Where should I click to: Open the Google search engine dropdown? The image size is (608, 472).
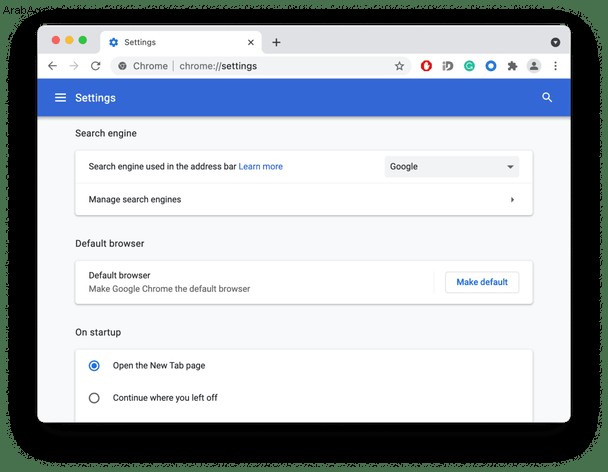click(x=452, y=167)
